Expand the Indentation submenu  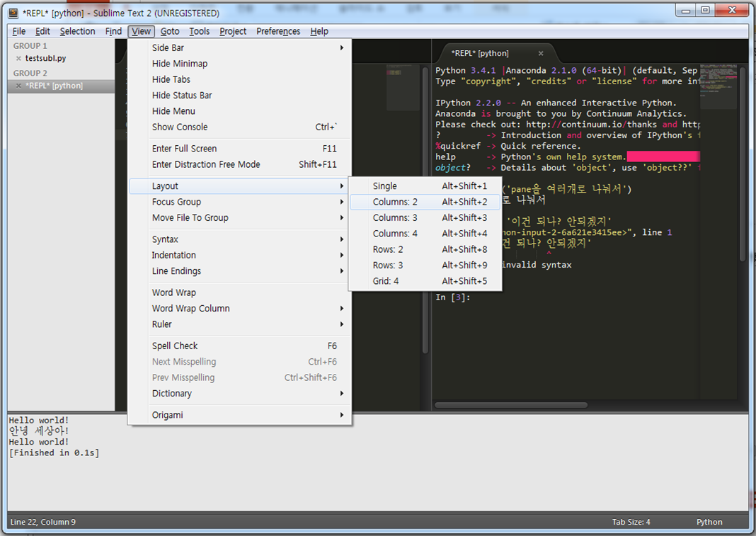pyautogui.click(x=240, y=255)
